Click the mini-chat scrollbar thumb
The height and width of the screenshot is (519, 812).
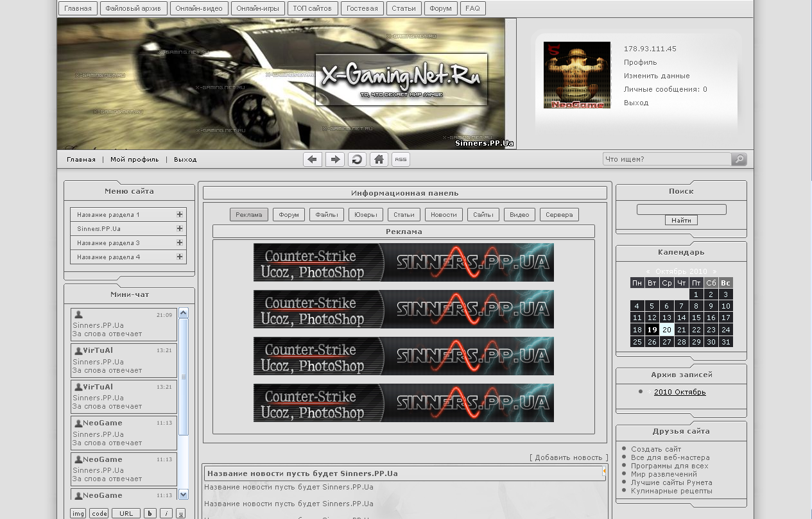click(184, 377)
